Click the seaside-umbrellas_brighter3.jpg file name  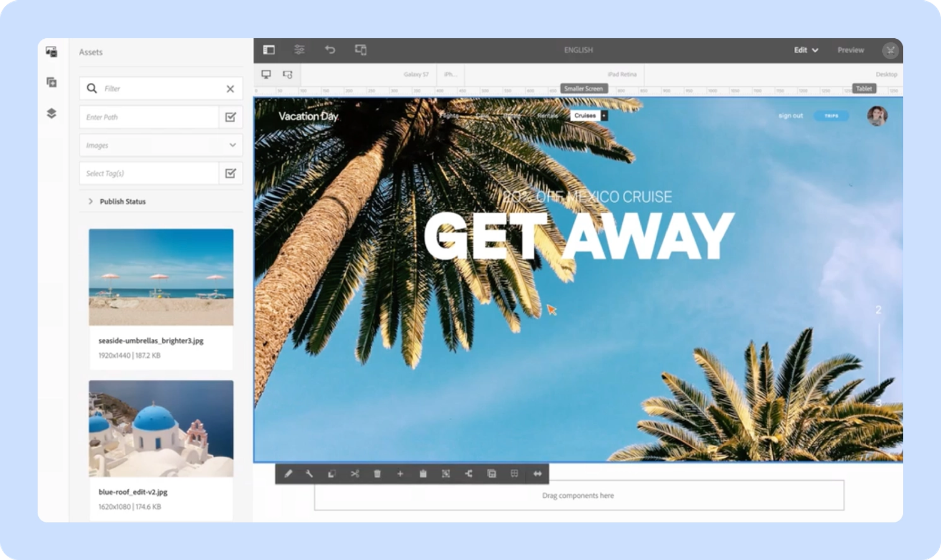(x=151, y=340)
